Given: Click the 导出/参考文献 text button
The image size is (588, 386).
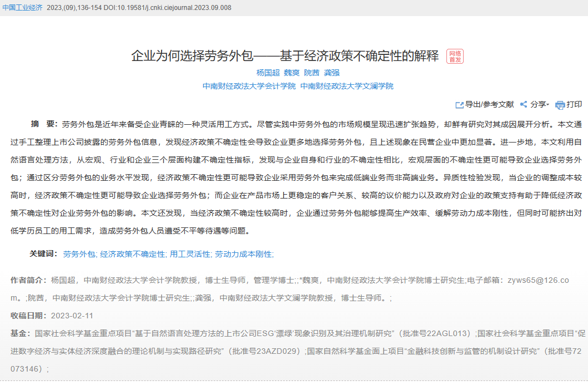Looking at the screenshot, I should [489, 105].
